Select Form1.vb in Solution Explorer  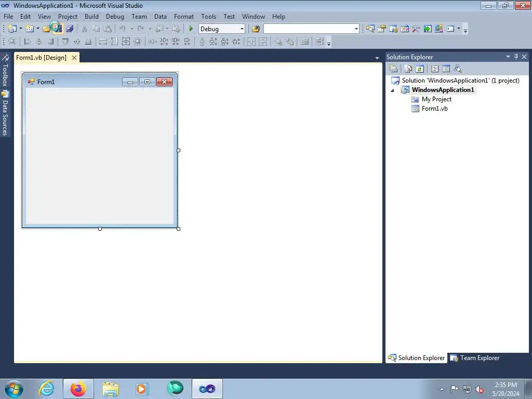coord(435,109)
